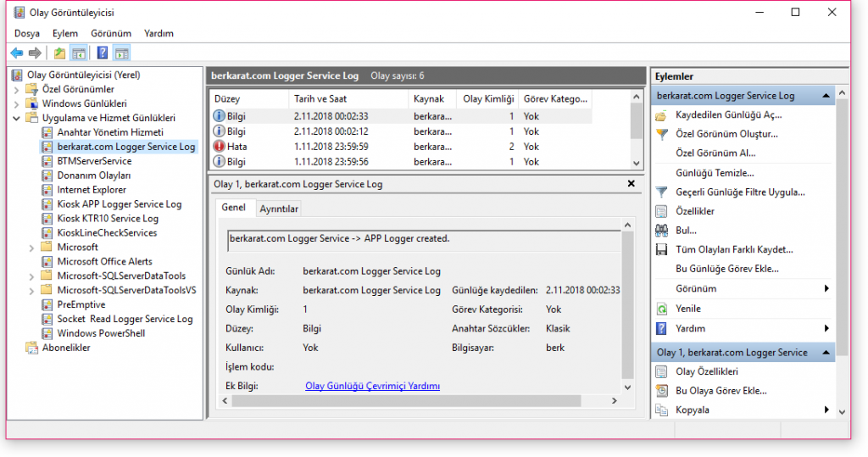
Task: Select Kiosk APP Logger Service Log
Action: [x=119, y=203]
